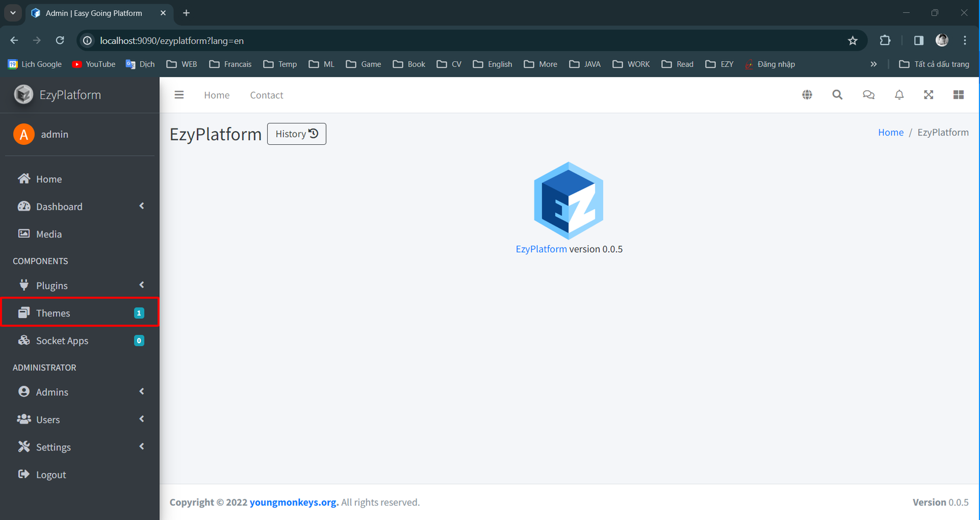This screenshot has height=520, width=980.
Task: Open the Đăng nhập bookmark
Action: coord(770,64)
